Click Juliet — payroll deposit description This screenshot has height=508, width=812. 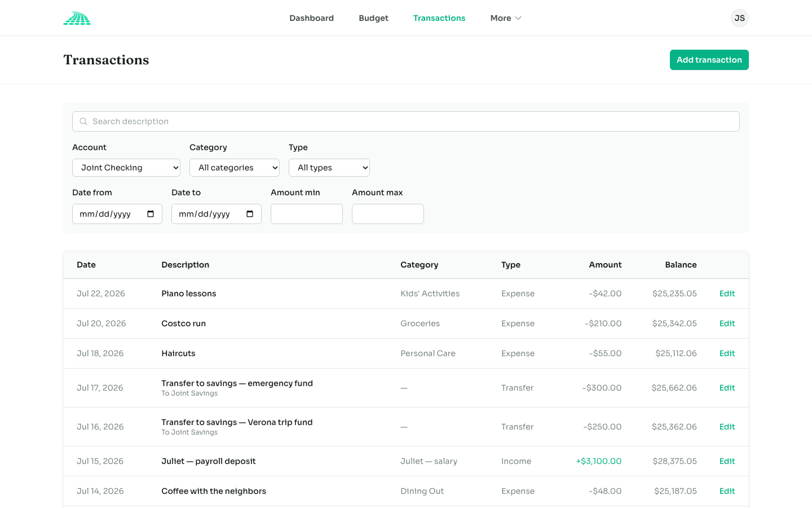click(209, 461)
